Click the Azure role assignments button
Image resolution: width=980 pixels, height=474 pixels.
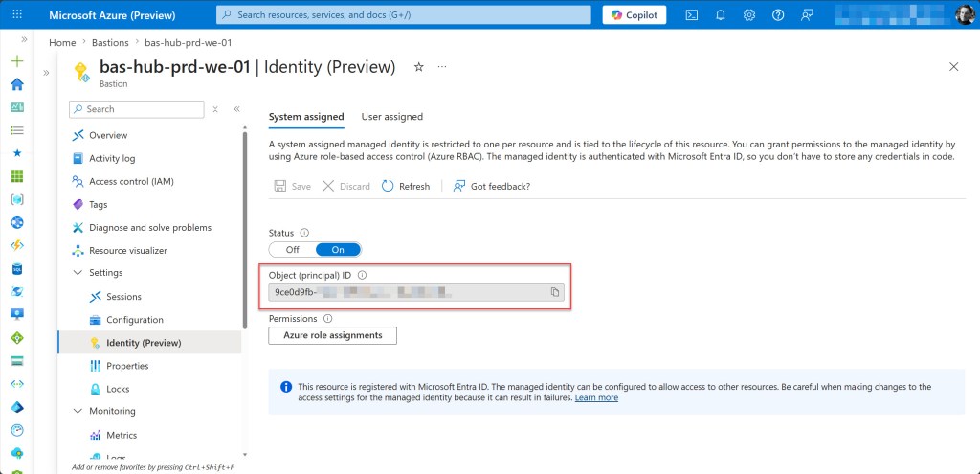point(332,335)
